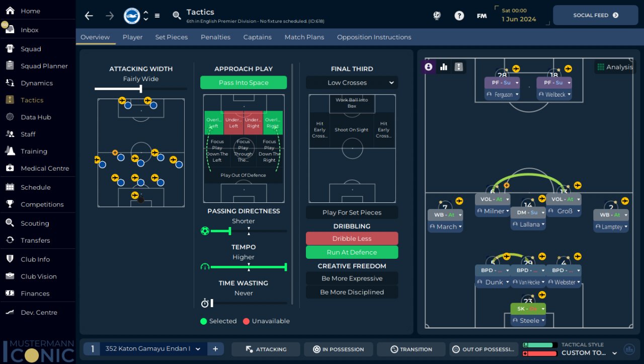Open the Transition instructions
The width and height of the screenshot is (644, 364).
(x=411, y=349)
